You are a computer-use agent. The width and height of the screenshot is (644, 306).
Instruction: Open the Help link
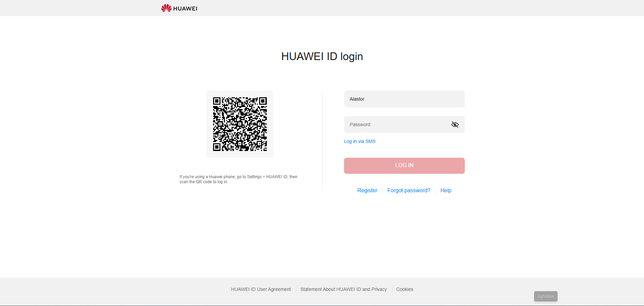tap(446, 190)
